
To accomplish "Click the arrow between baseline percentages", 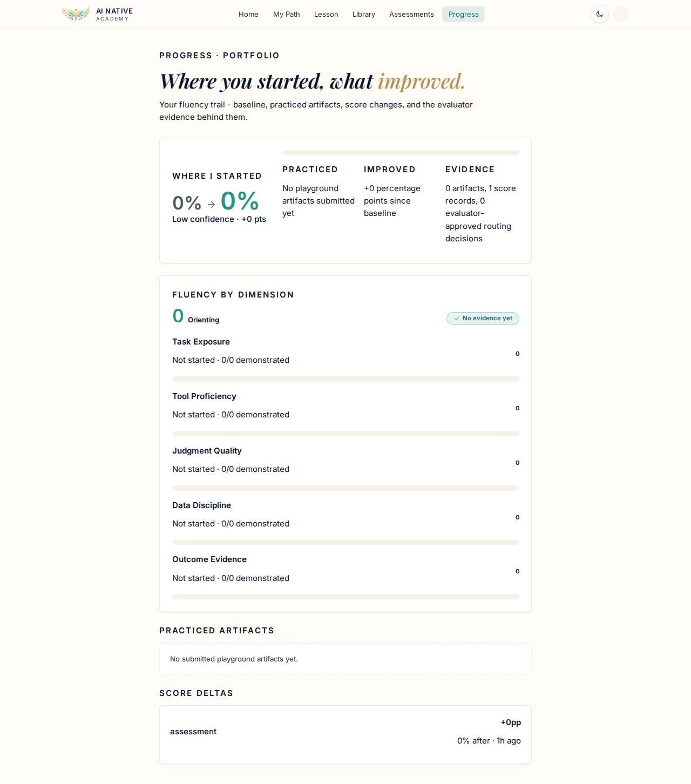I will click(212, 205).
